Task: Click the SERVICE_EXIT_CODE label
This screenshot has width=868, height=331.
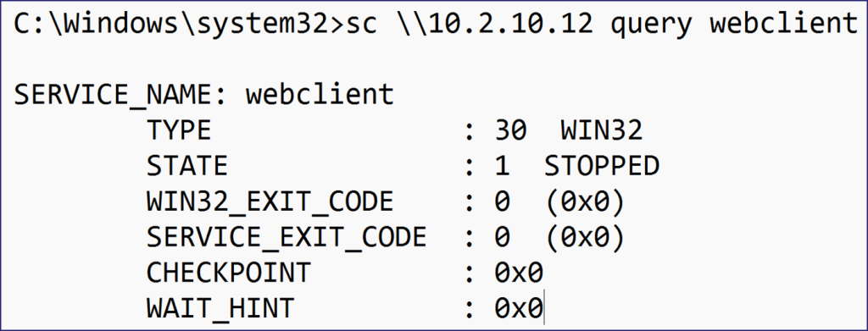Action: pos(287,238)
